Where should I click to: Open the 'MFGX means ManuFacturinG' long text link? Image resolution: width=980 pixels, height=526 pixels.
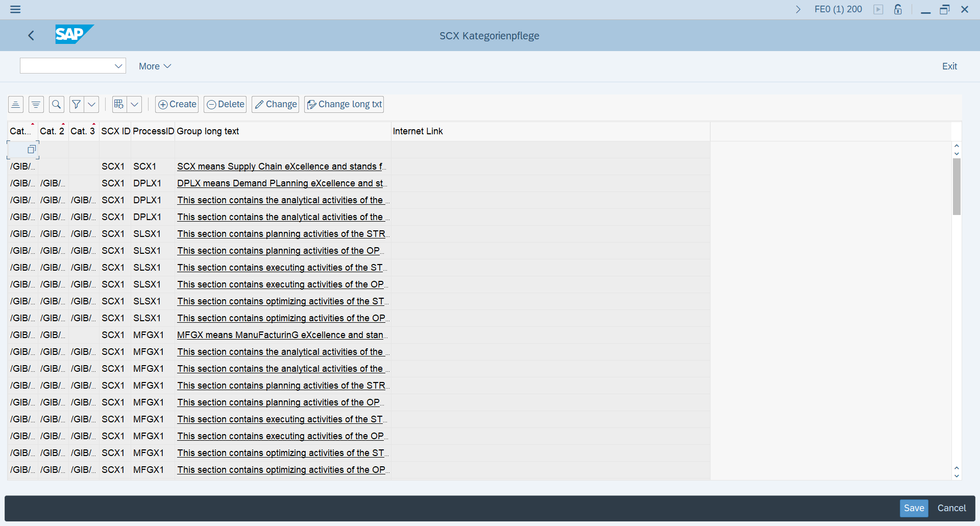280,335
